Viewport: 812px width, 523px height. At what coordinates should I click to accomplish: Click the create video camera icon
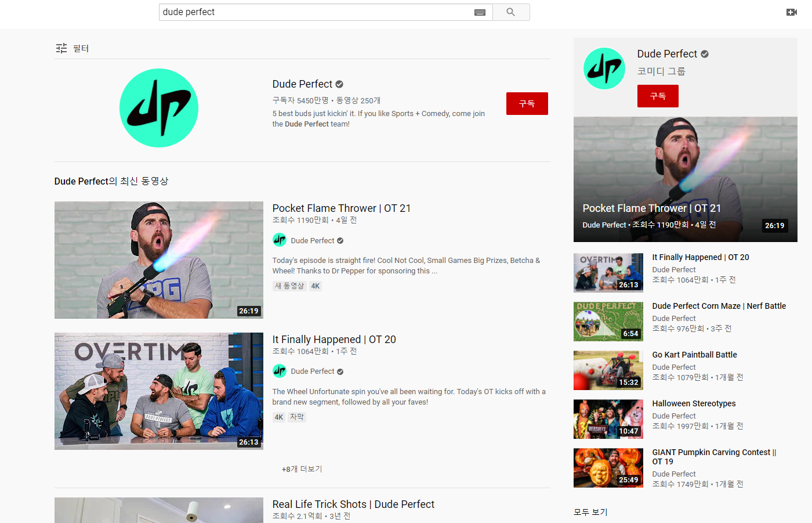[x=791, y=12]
